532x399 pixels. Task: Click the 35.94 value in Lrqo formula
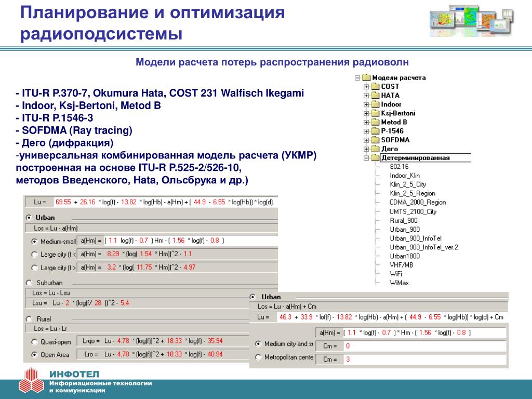pyautogui.click(x=215, y=341)
